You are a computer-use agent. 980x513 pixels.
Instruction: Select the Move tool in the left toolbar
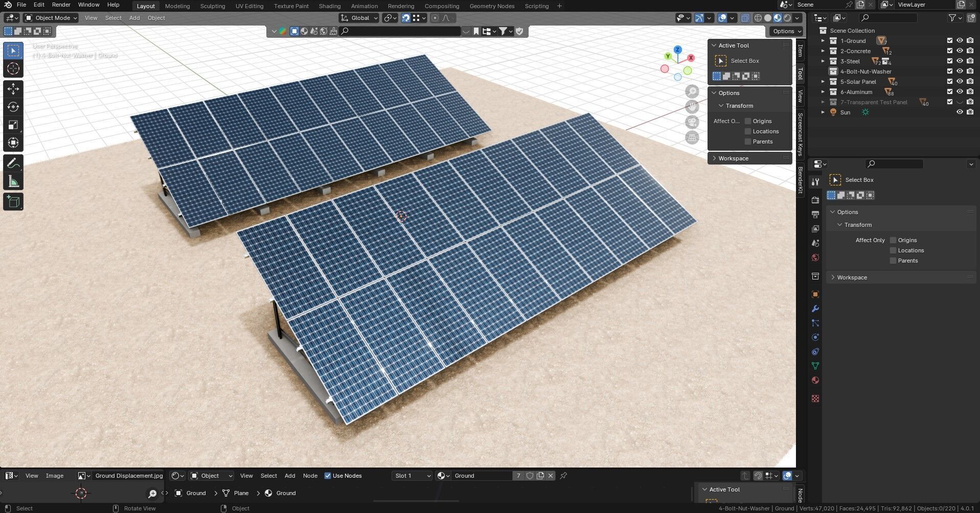(13, 89)
